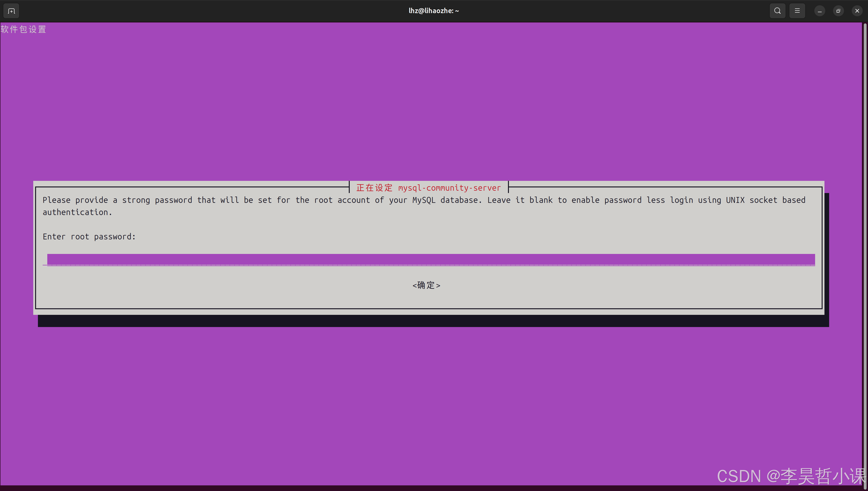Click the 'Please provide a strong password' message
The height and width of the screenshot is (491, 868).
coord(424,206)
